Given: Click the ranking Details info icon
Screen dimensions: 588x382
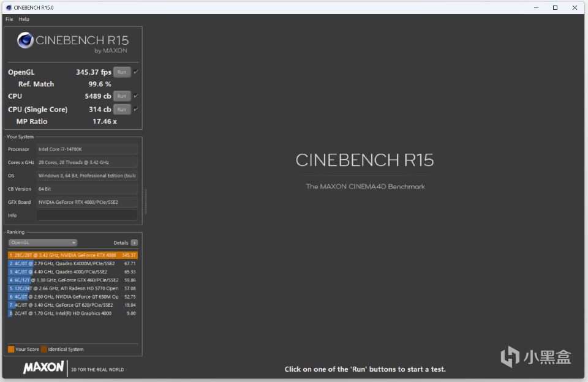Looking at the screenshot, I should [134, 242].
